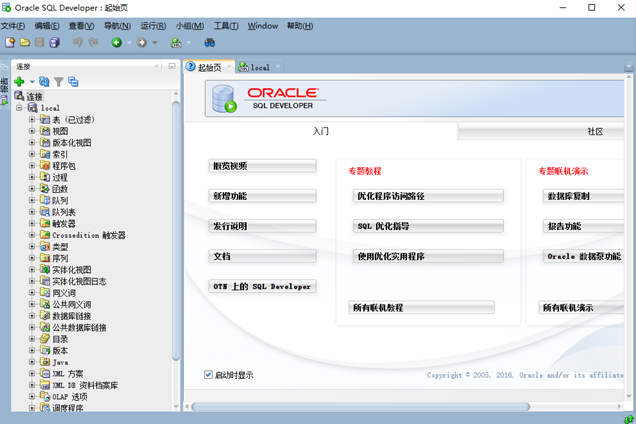Select the 序列 sequences node
Viewport: 636px width, 424px height.
click(x=60, y=258)
